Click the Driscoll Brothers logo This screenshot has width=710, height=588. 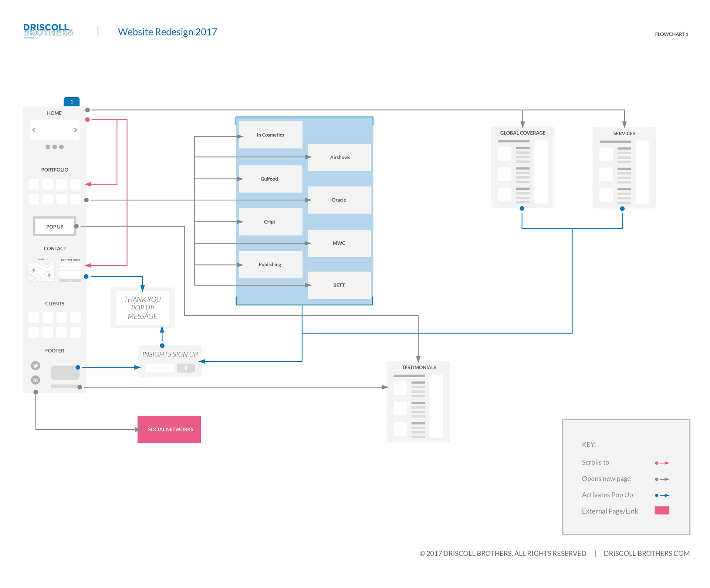click(48, 30)
